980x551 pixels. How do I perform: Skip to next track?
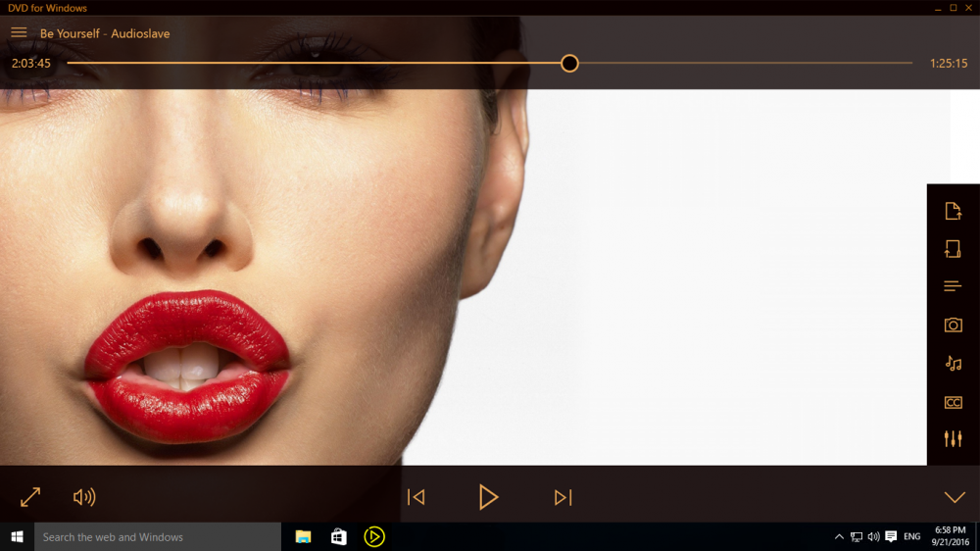(563, 497)
